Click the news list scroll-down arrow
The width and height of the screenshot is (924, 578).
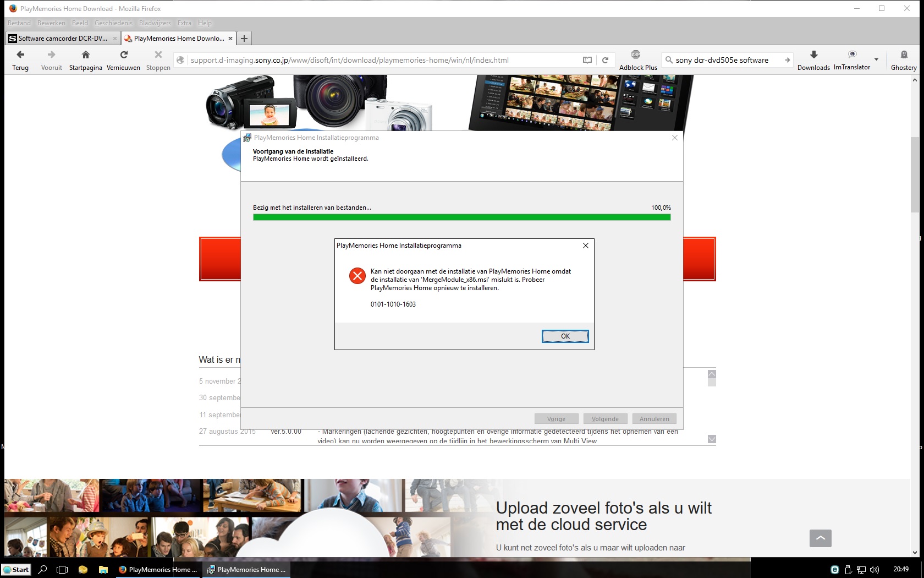click(712, 439)
